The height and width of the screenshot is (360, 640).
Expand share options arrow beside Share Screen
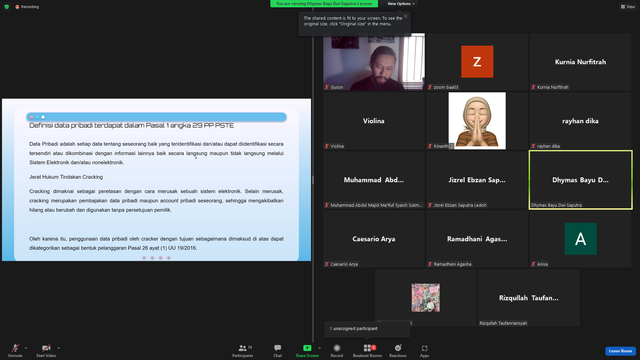pos(320,348)
